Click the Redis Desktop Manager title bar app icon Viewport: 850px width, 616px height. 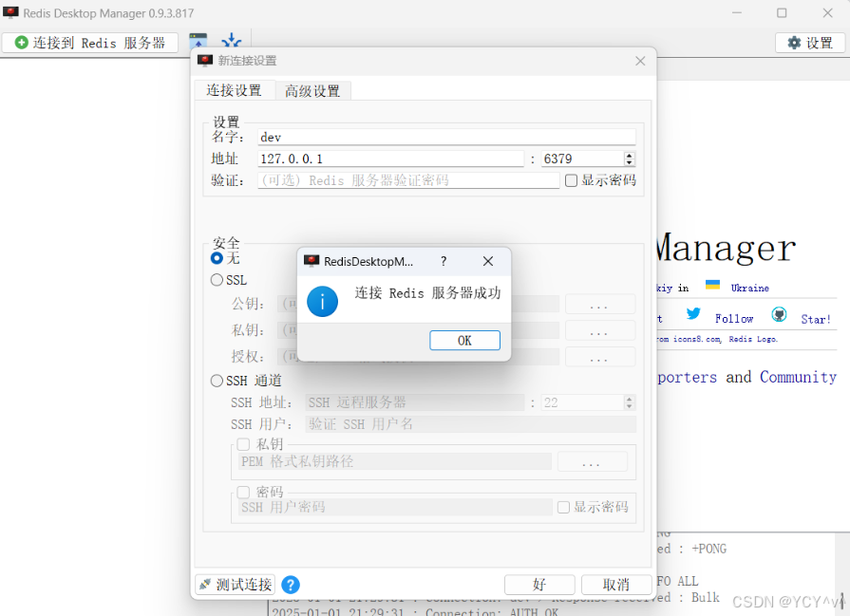10,12
